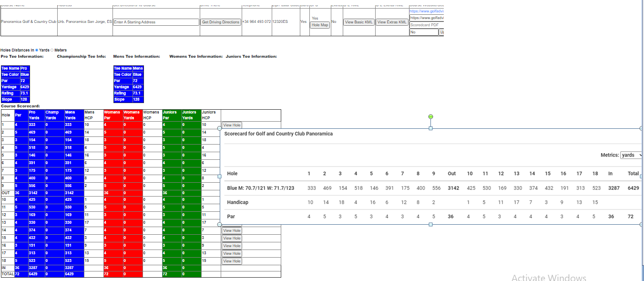Image resolution: width=644 pixels, height=281 pixels.
Task: Click the 'Course Scorecard:' label
Action: pyautogui.click(x=20, y=106)
